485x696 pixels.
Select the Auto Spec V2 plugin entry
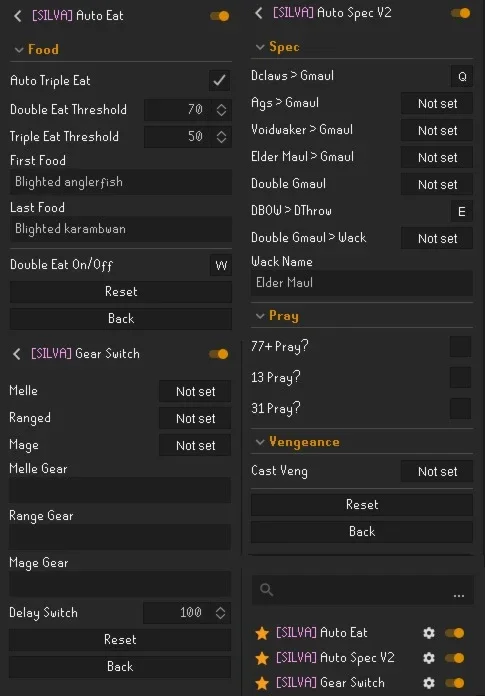335,657
